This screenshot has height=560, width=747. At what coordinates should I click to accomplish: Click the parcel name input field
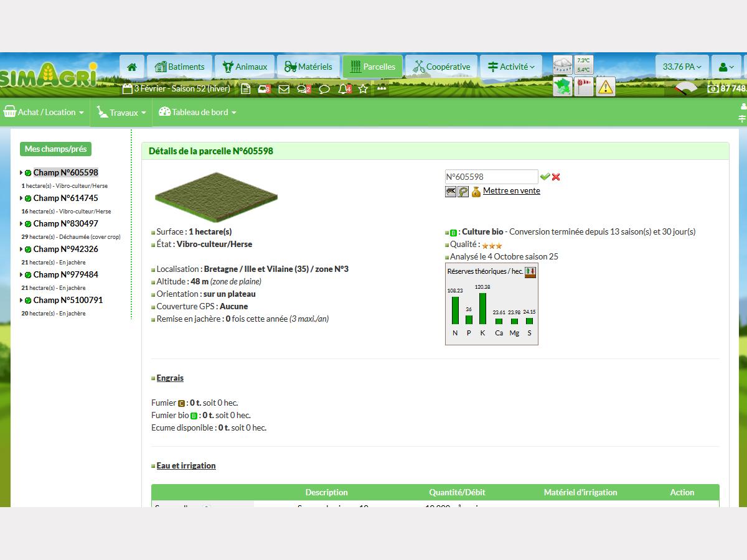[x=491, y=177]
